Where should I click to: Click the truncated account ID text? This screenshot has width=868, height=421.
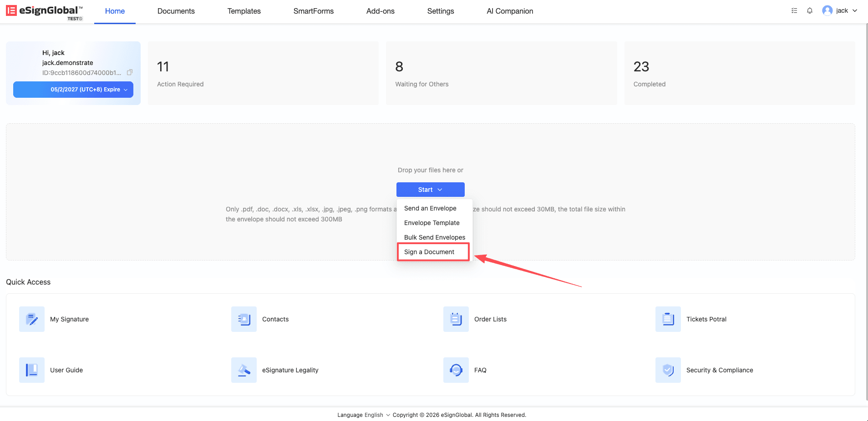pyautogui.click(x=82, y=73)
